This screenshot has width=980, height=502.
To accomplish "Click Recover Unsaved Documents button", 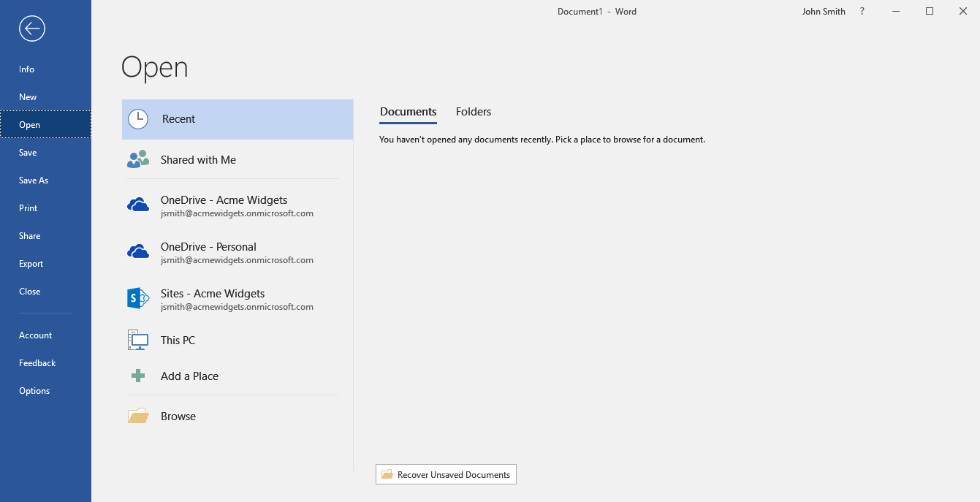I will click(x=446, y=474).
